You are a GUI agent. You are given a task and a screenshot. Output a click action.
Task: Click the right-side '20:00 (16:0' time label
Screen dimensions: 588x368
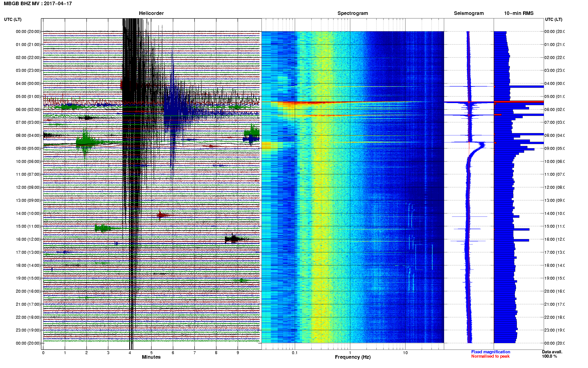click(555, 291)
